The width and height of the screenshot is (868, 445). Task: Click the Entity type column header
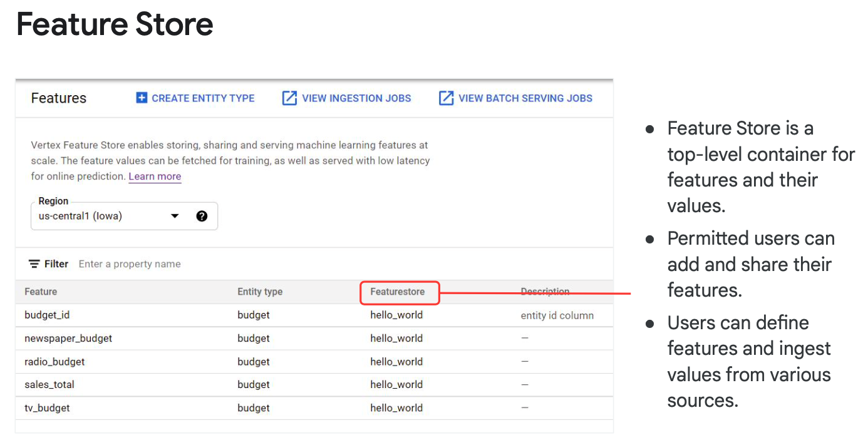click(260, 292)
